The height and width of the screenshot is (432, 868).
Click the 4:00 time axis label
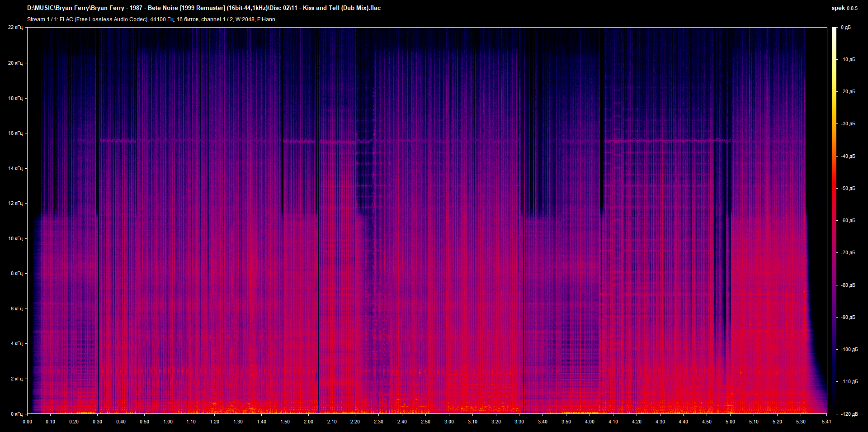[590, 422]
